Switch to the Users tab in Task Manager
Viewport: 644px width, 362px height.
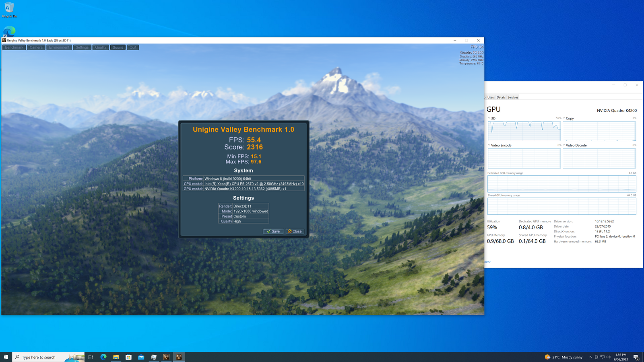click(491, 97)
